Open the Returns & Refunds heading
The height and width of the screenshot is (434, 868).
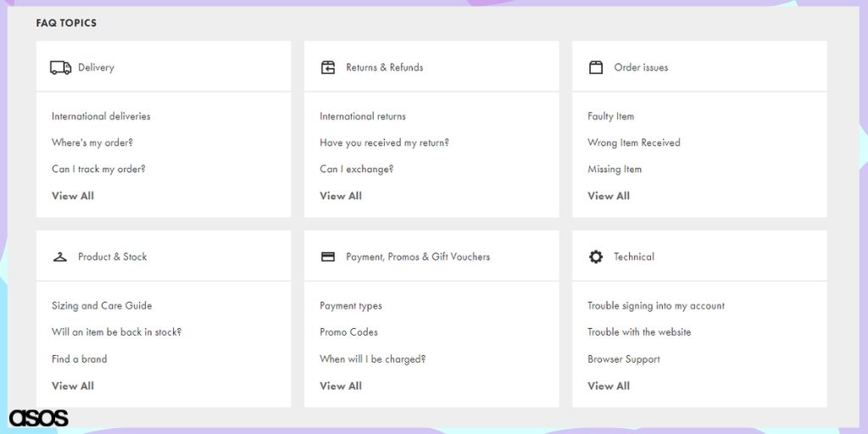[385, 68]
